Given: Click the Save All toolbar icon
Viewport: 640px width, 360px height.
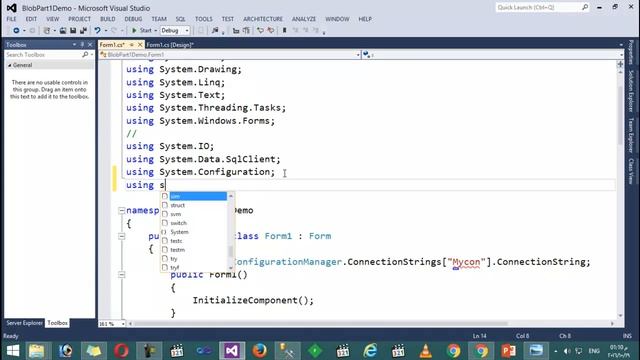Looking at the screenshot, I should 83,31.
